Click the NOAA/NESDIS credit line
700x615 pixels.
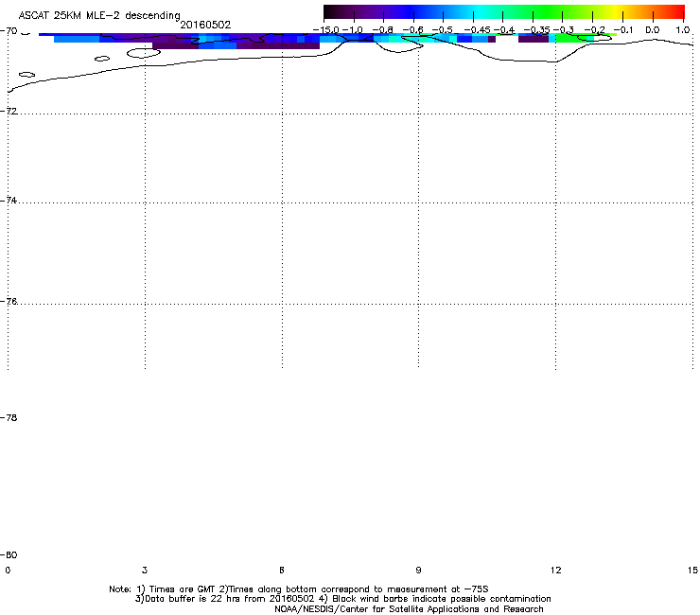tap(409, 608)
